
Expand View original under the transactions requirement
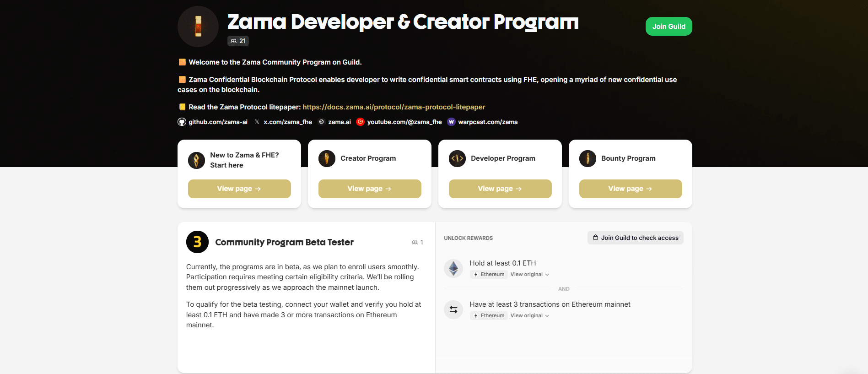click(x=529, y=316)
